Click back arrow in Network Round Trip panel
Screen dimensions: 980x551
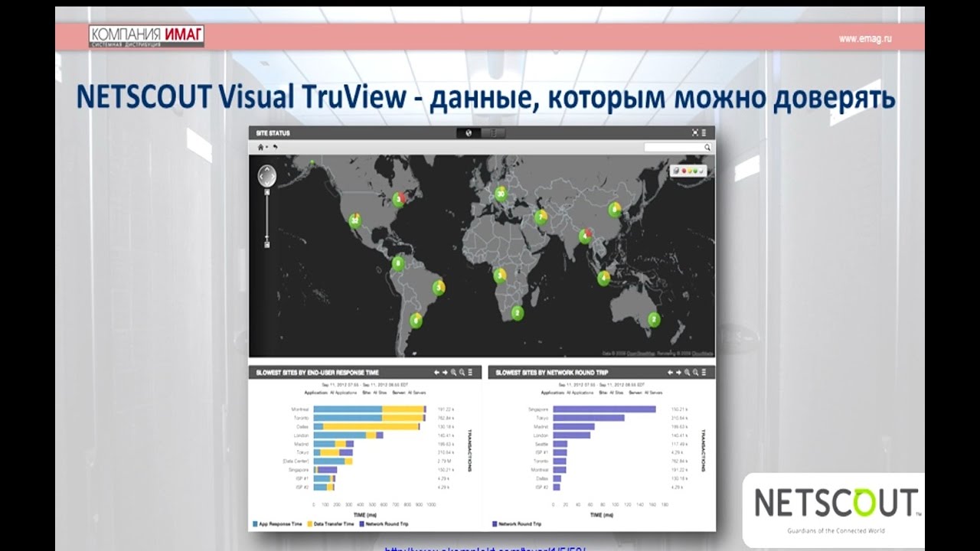coord(671,372)
